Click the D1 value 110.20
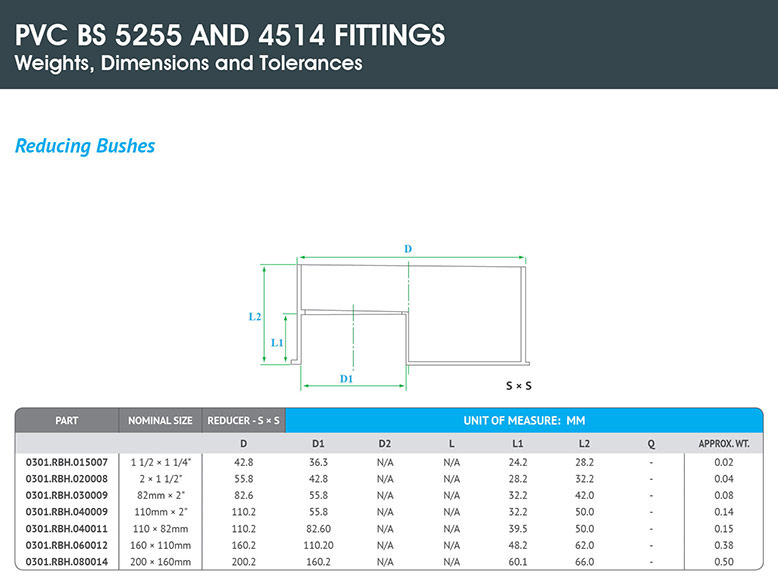The image size is (778, 576). coord(318,545)
